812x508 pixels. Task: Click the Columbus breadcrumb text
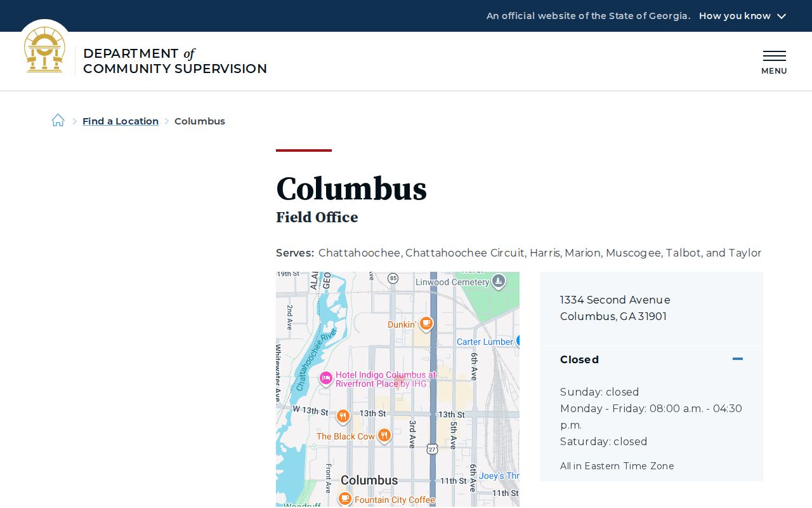tap(200, 121)
